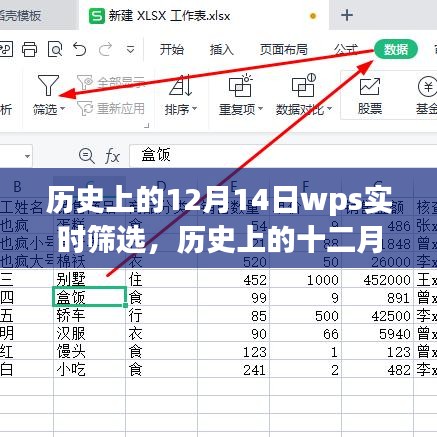Undo the last action
Image resolution: width=437 pixels, height=437 pixels.
80,50
